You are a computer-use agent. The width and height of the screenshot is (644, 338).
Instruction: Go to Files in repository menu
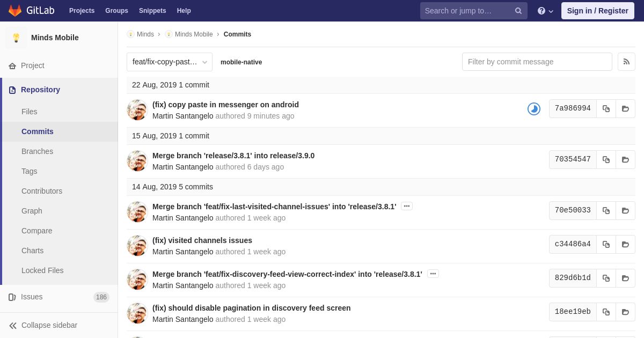(30, 112)
